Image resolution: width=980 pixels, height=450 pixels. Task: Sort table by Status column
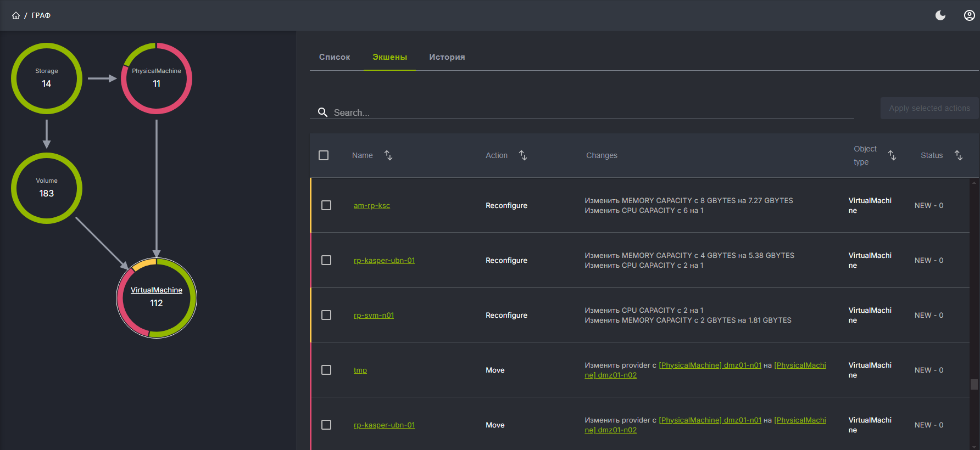tap(959, 155)
